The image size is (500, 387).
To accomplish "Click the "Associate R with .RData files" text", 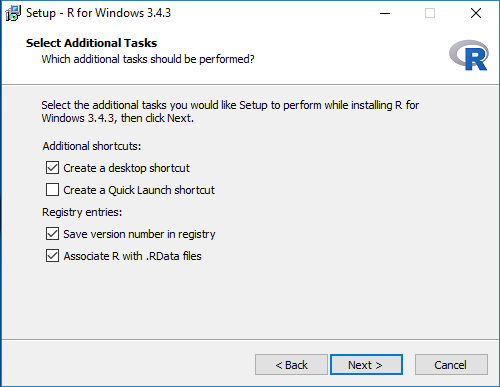I will 132,256.
